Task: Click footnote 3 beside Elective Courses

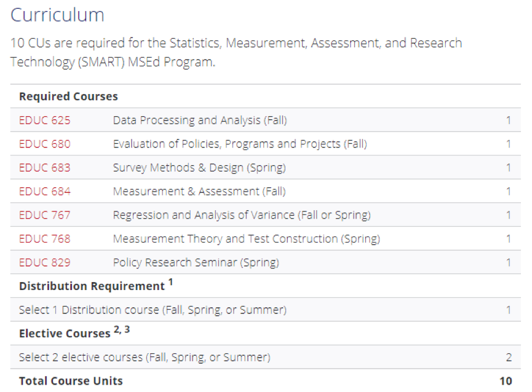Action: coord(127,329)
